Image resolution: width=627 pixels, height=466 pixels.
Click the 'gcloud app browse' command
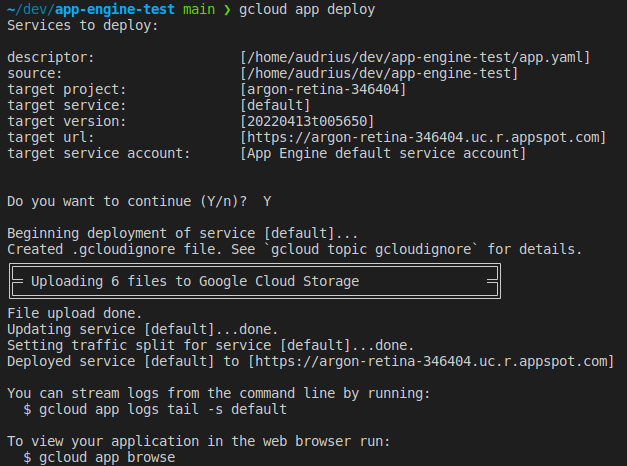point(107,457)
